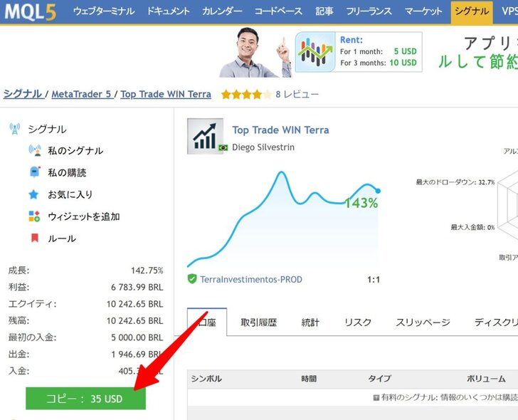
Task: Switch to the リスク tab
Action: pos(358,322)
